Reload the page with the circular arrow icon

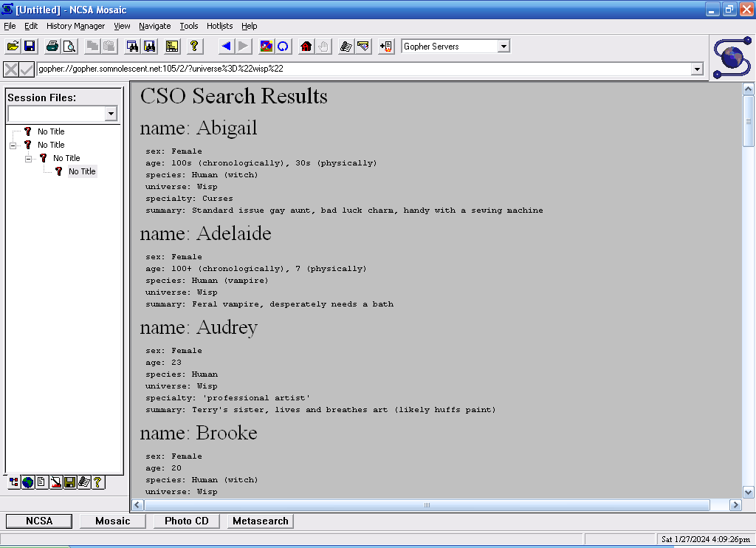tap(283, 47)
